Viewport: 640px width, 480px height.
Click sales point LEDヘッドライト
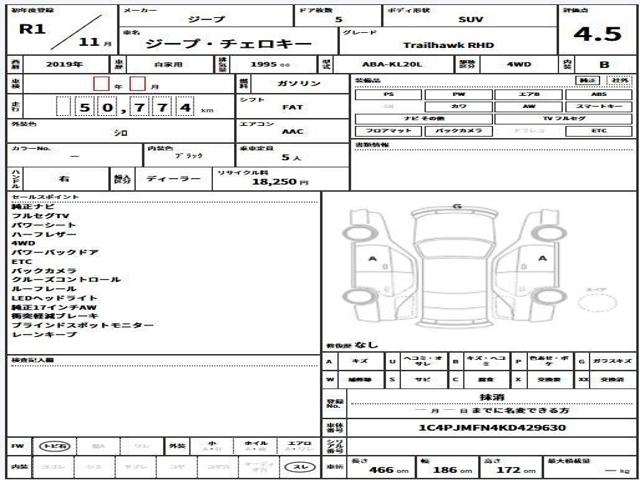point(55,298)
